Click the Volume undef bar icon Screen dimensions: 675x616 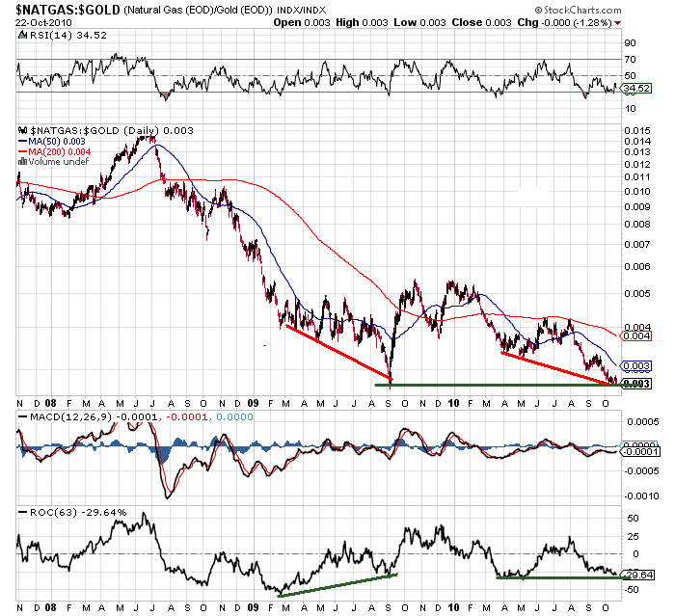point(22,161)
